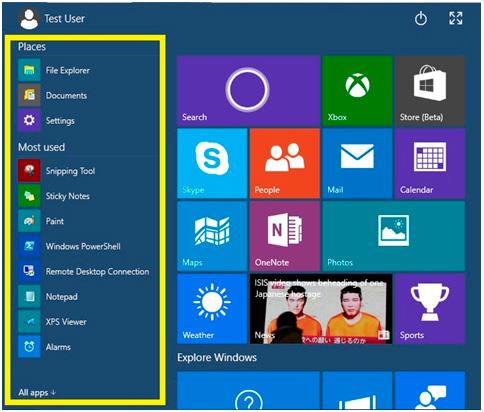Open the Maps tile

[x=212, y=236]
